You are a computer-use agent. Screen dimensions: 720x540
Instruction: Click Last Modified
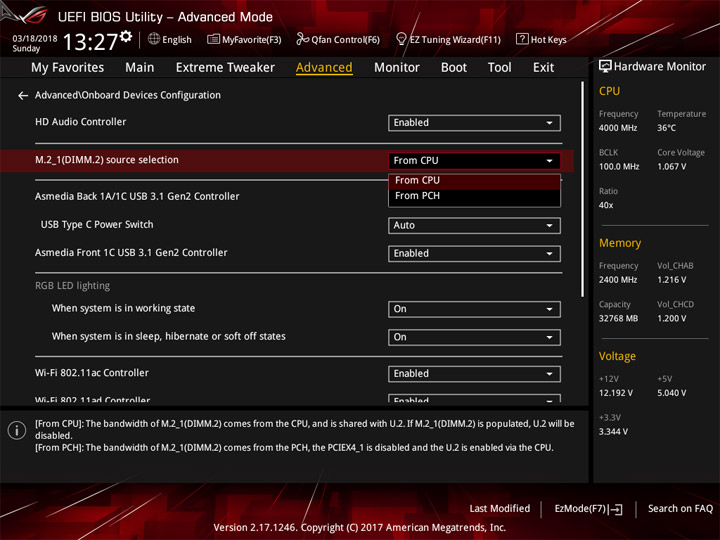(500, 509)
